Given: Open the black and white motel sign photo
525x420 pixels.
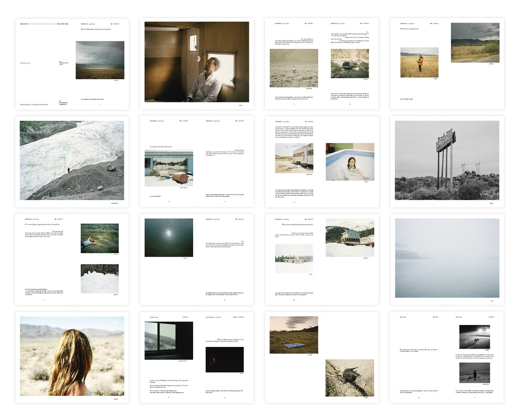Looking at the screenshot, I should point(447,160).
